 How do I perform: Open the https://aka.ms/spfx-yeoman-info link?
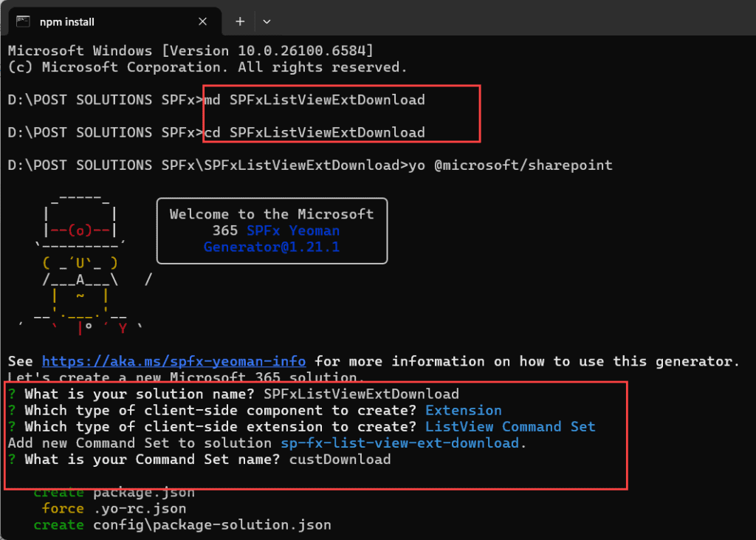pyautogui.click(x=173, y=361)
